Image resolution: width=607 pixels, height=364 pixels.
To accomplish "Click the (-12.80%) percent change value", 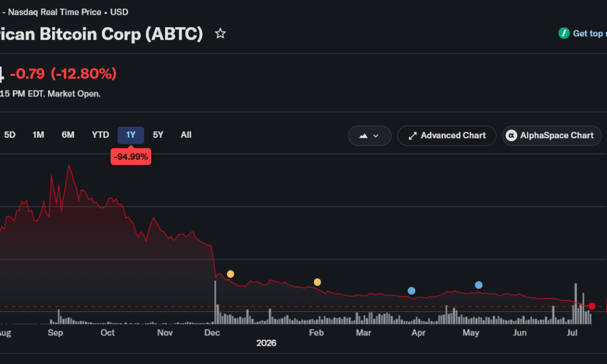I will (x=84, y=73).
